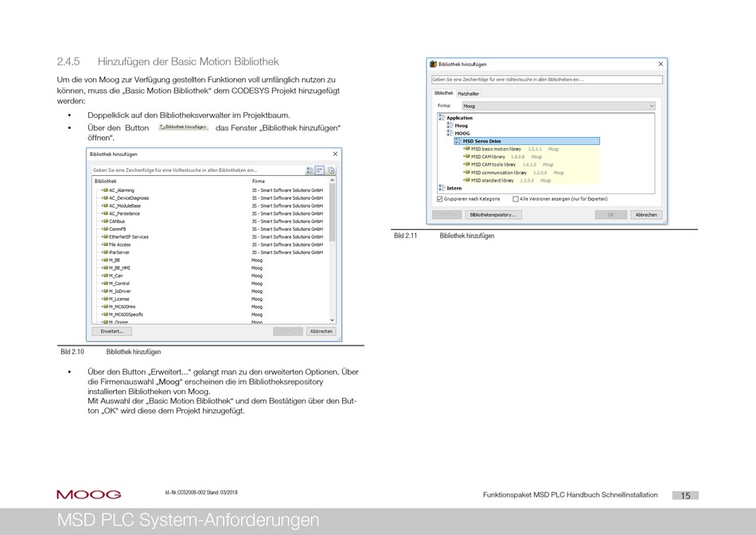Click version 1.8.0.0 of MSD CAM library
This screenshot has height=535, width=756.
point(518,157)
